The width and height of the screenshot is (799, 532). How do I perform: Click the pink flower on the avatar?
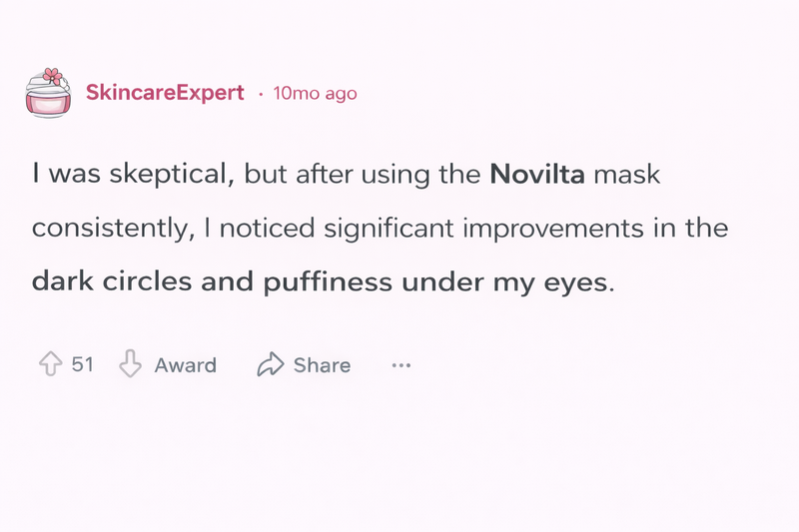coord(55,77)
